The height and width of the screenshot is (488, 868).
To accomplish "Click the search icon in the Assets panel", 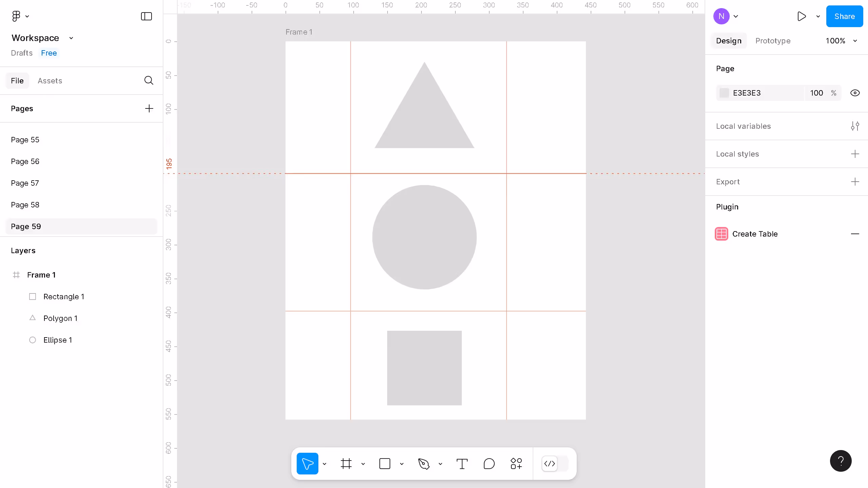I will pyautogui.click(x=149, y=81).
